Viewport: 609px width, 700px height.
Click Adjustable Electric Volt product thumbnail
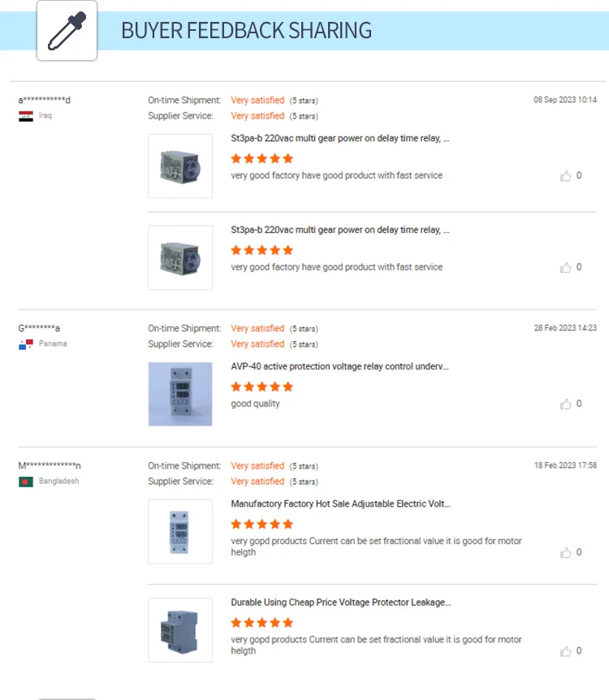pyautogui.click(x=180, y=532)
